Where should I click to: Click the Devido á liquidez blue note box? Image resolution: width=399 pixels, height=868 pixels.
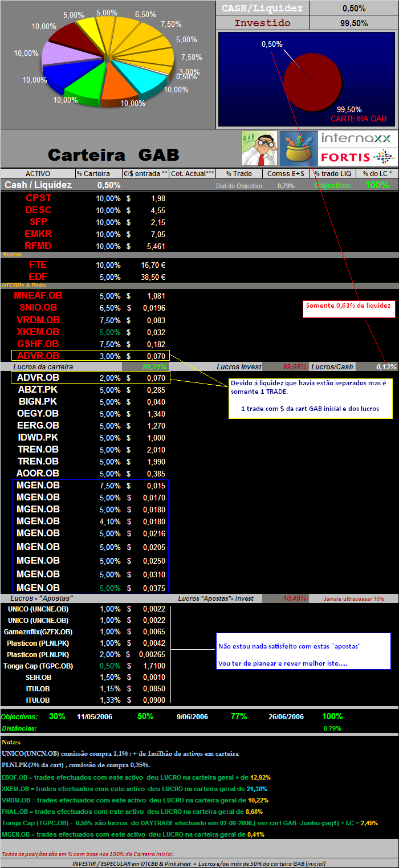coord(311,398)
